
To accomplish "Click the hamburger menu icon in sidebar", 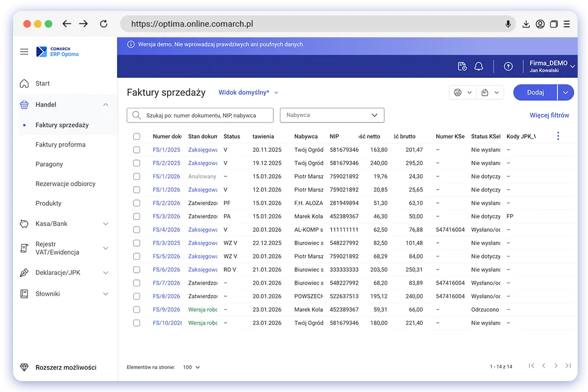I will click(24, 52).
